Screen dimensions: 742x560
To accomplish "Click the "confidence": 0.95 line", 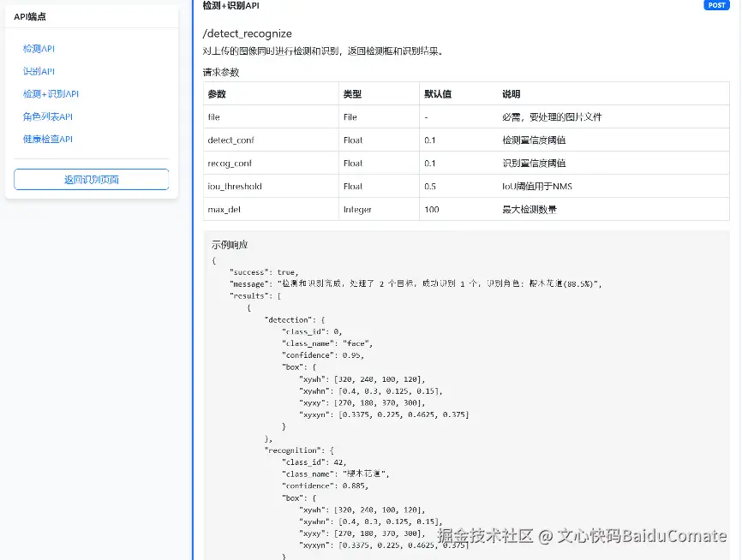I will 323,355.
